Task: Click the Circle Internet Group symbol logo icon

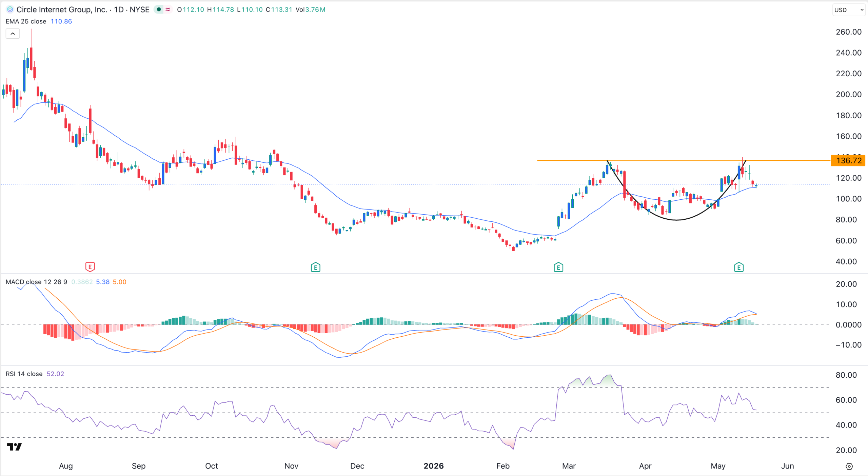Action: coord(10,9)
